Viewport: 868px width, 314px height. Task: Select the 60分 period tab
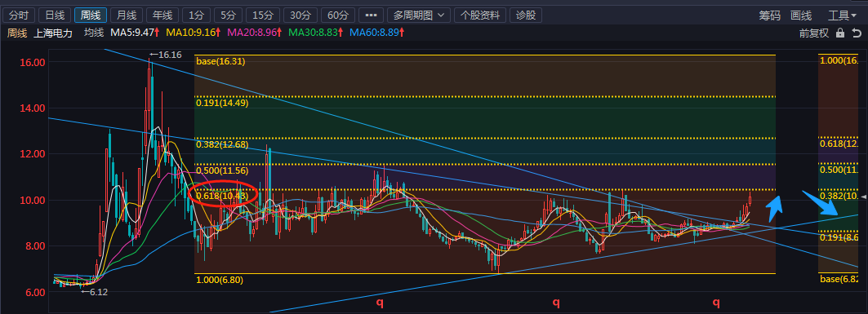pos(338,15)
